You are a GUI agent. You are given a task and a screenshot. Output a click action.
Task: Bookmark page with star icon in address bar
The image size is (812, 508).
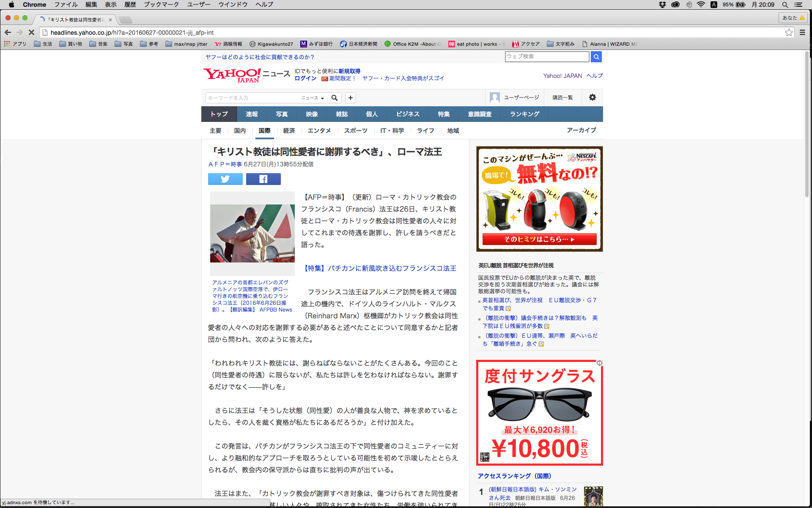[789, 33]
